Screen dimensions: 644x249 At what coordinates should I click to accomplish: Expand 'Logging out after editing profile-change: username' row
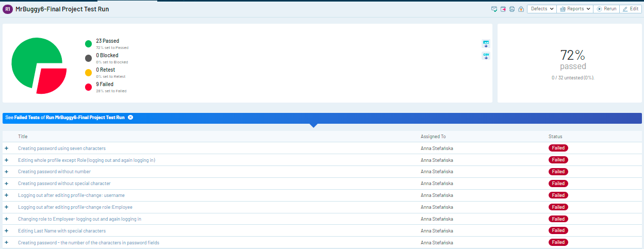(7, 195)
